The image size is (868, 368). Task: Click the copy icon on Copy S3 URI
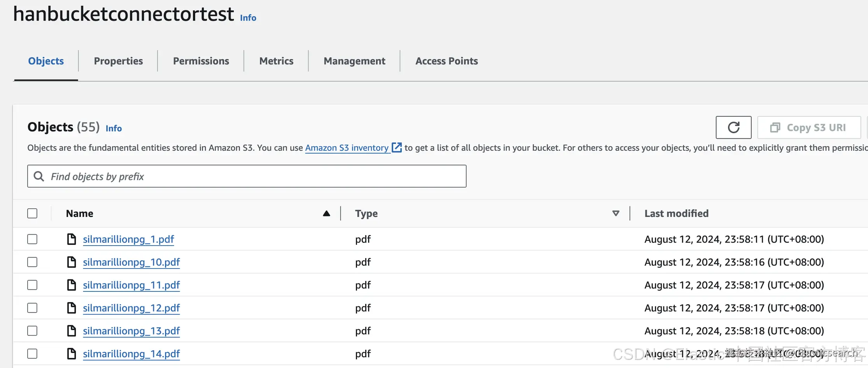click(x=775, y=127)
